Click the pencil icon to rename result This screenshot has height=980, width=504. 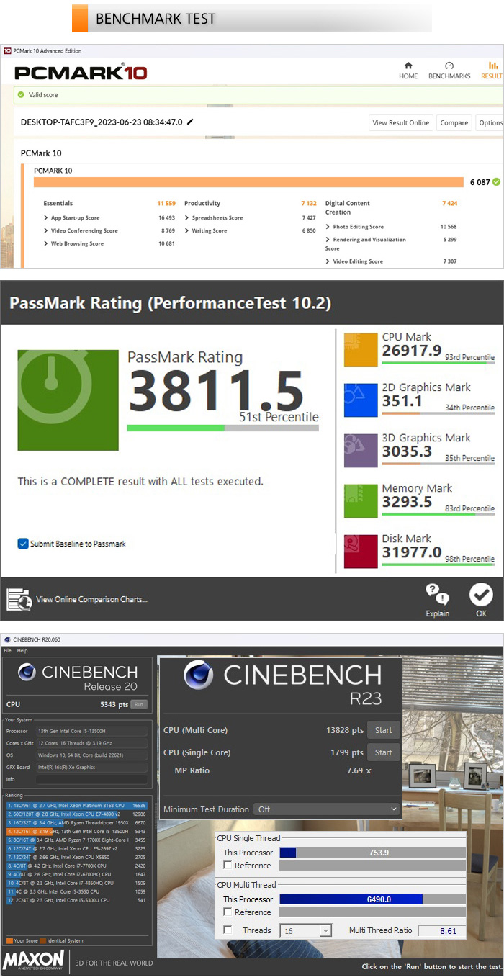tap(190, 122)
